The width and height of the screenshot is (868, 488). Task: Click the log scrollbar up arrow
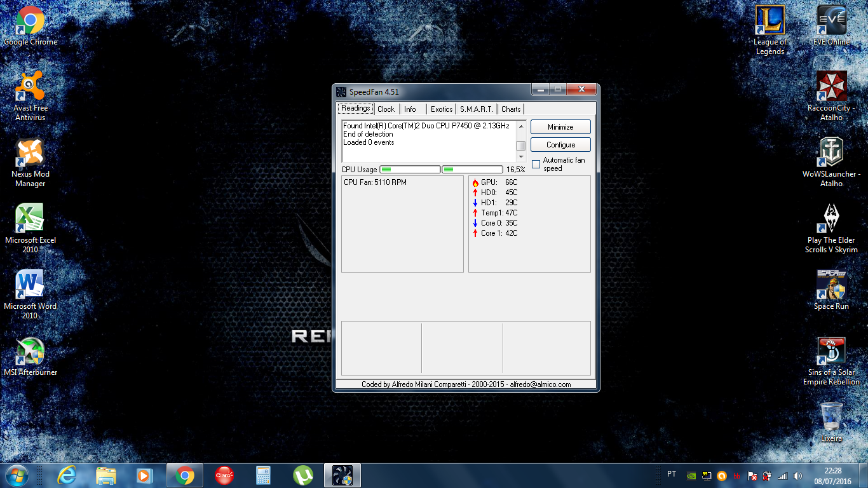tap(521, 126)
